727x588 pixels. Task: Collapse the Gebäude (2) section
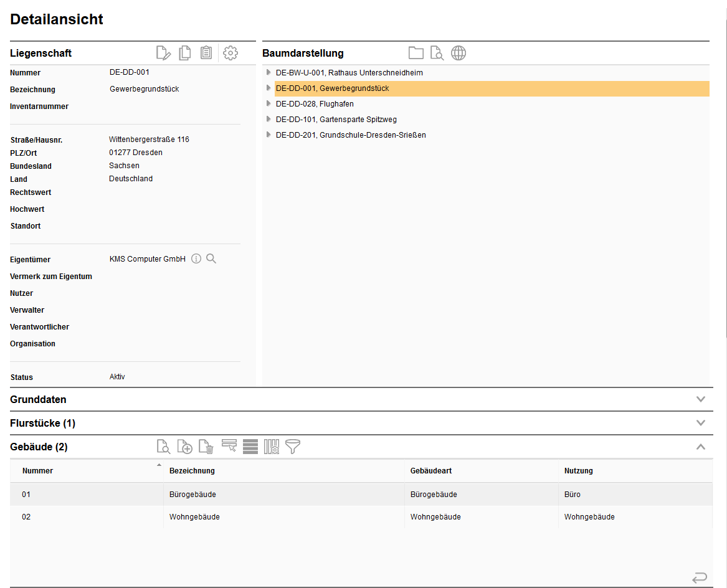[701, 447]
